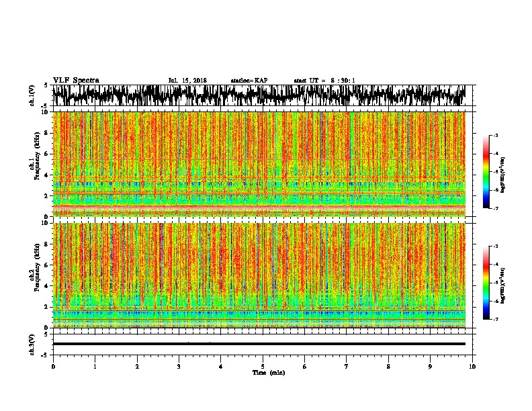The image size is (532, 411).
Task: Click the "-7" label on ch.1 color bar
Action: click(496, 208)
